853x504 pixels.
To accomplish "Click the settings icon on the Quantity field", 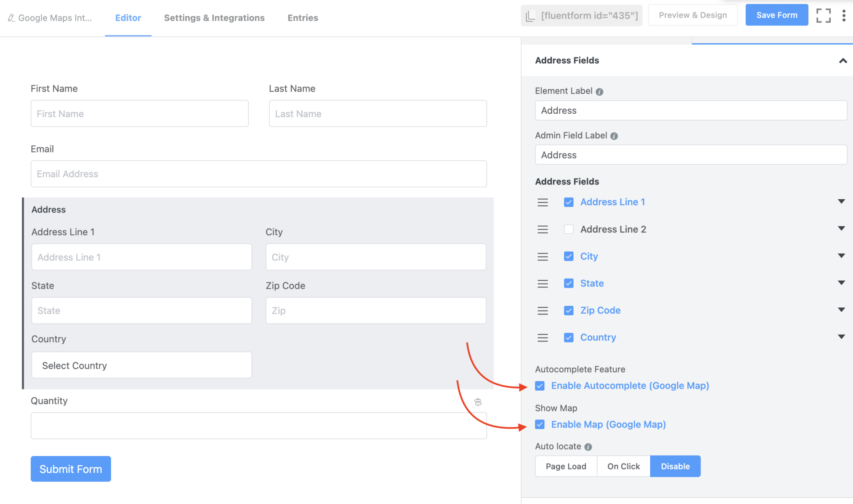I will point(477,402).
